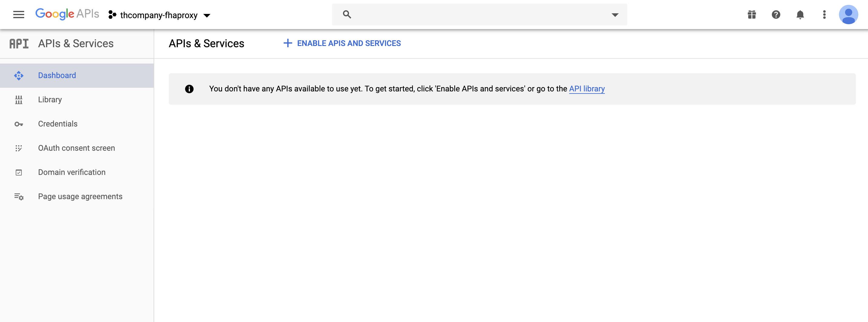Select Dashboard in the sidebar

57,75
